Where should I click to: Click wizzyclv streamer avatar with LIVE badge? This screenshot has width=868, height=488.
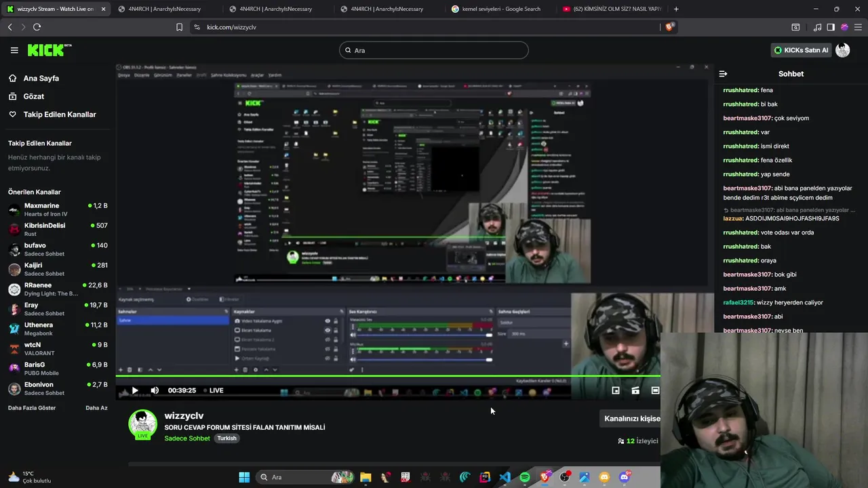coord(142,425)
